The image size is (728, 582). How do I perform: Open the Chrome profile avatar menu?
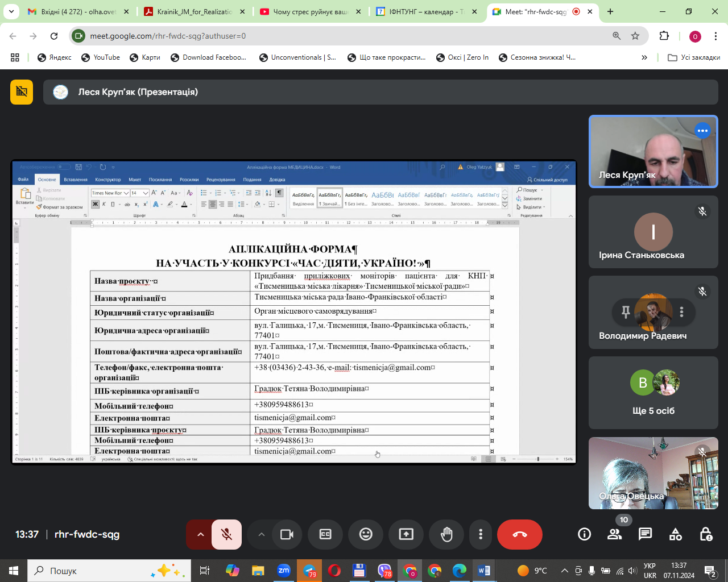[695, 36]
